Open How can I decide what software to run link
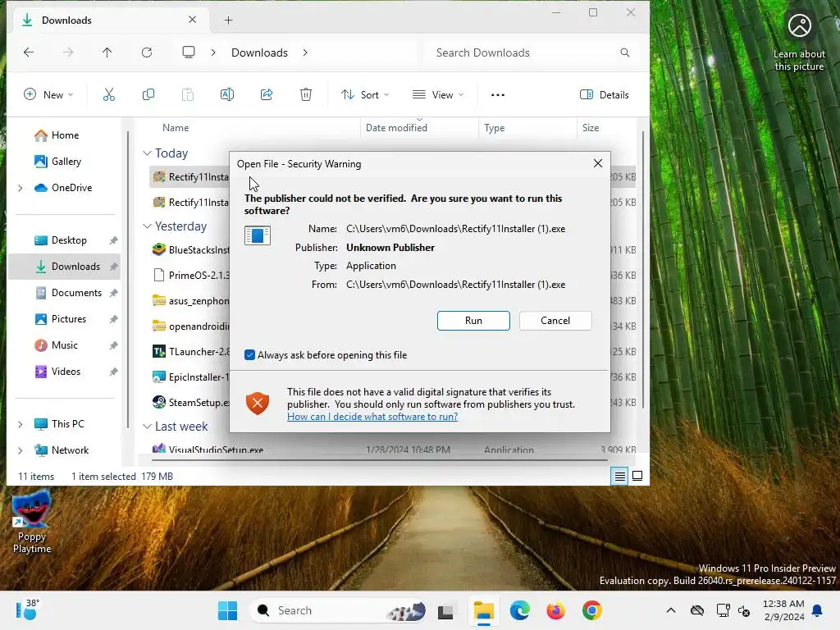840x630 pixels. point(372,416)
